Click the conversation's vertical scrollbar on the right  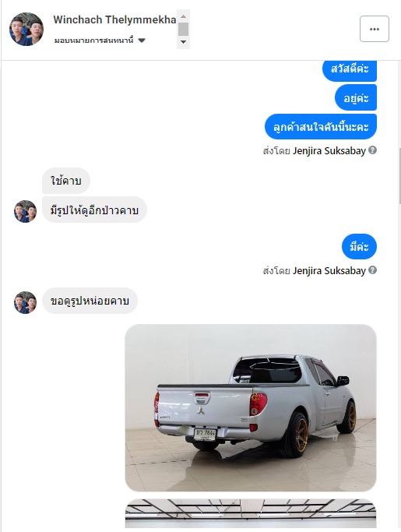pos(399,176)
